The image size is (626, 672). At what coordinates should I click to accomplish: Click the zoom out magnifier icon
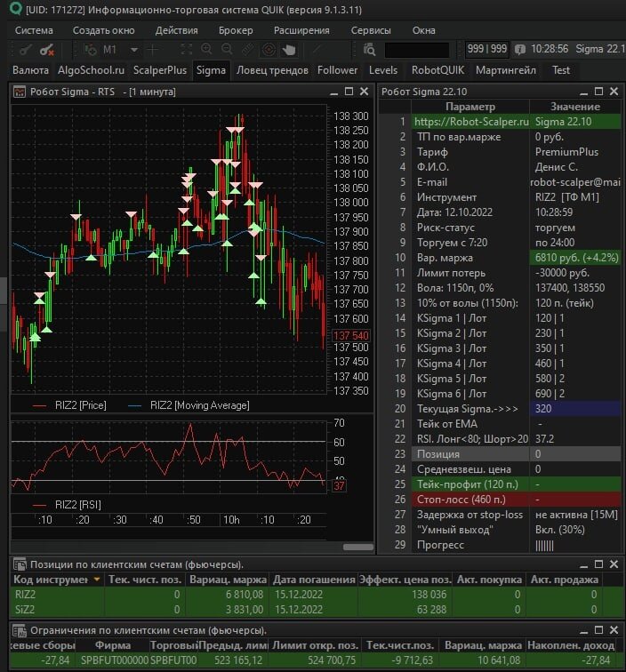coord(228,49)
